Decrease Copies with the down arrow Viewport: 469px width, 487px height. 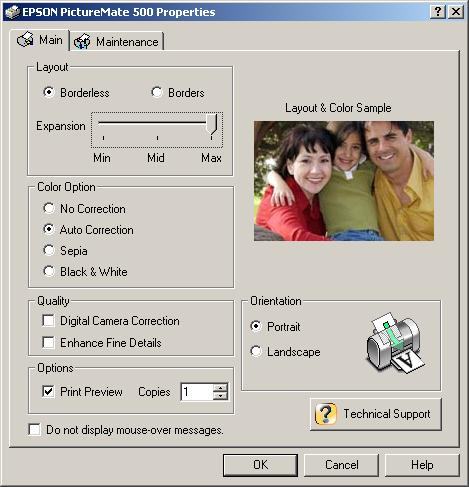coord(220,396)
